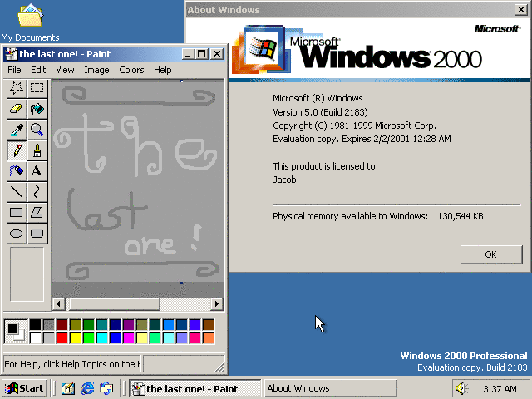Click Paint's status bar help text
This screenshot has height=399, width=532.
click(x=72, y=364)
